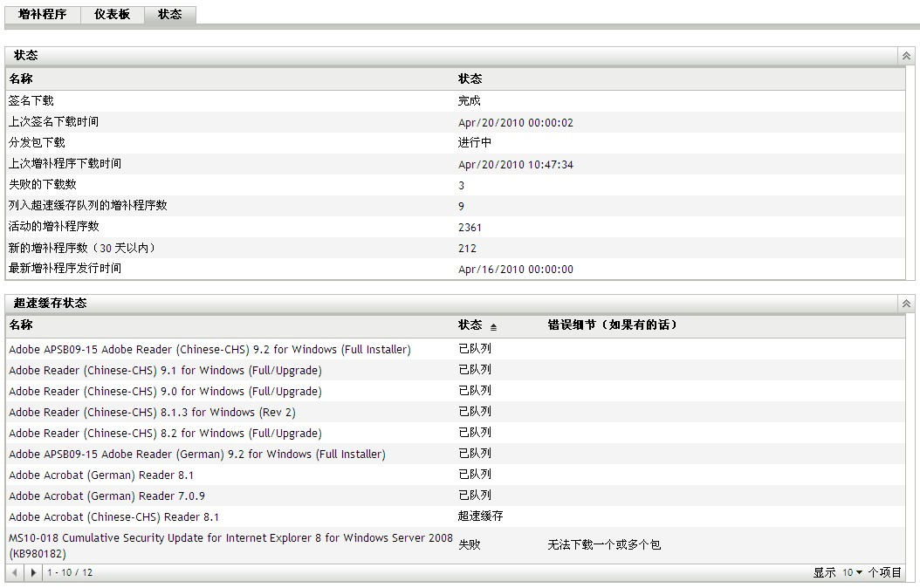
Task: Click the value 212
Action: pos(468,249)
